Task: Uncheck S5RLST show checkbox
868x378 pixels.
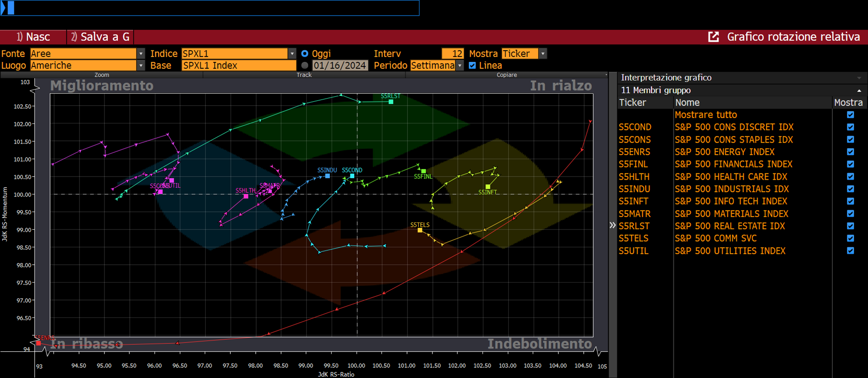Action: click(851, 226)
